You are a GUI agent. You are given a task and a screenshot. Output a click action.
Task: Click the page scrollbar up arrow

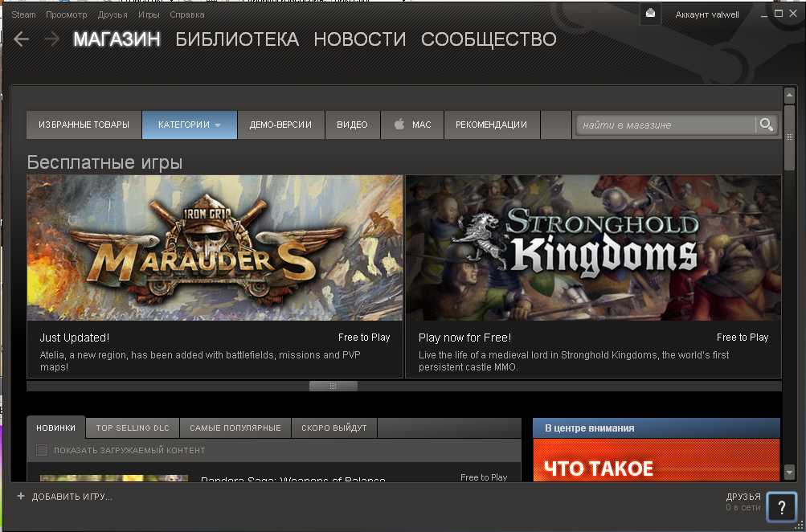790,96
